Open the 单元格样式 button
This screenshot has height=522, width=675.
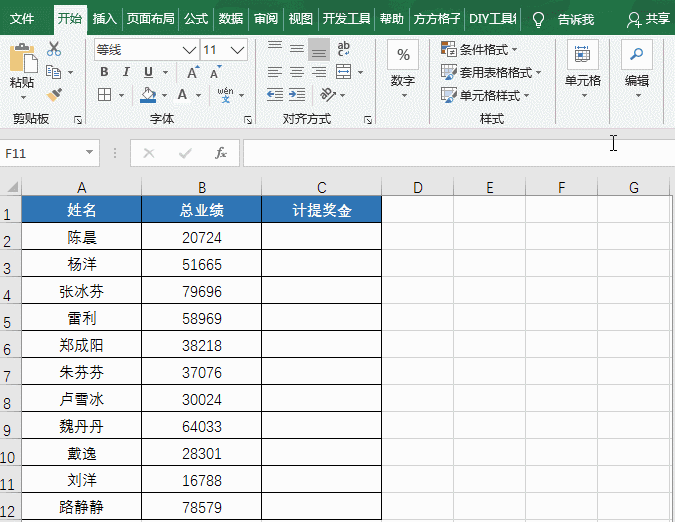pos(488,95)
